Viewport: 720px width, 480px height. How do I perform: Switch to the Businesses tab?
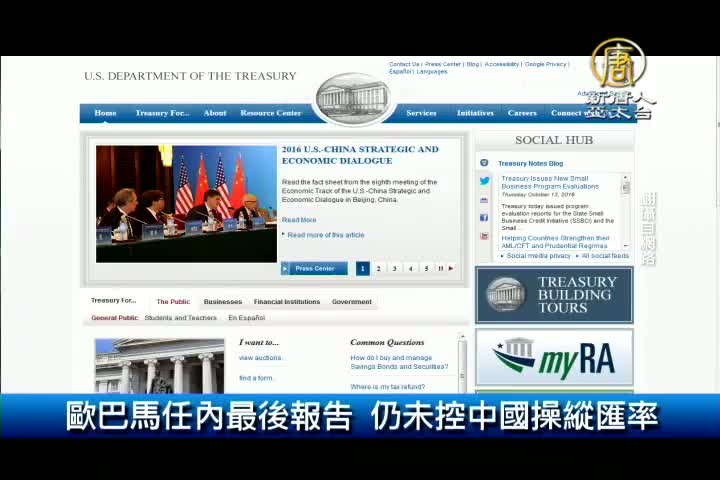222,301
